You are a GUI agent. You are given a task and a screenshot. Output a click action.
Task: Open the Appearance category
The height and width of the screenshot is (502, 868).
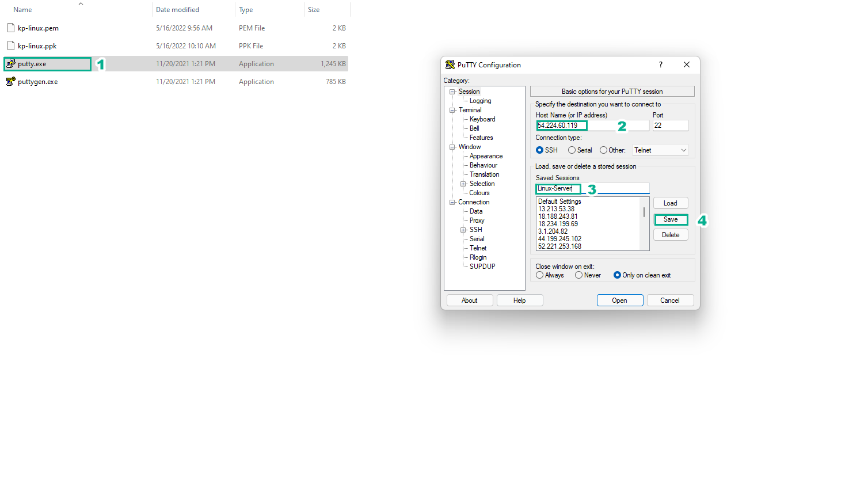click(x=486, y=156)
